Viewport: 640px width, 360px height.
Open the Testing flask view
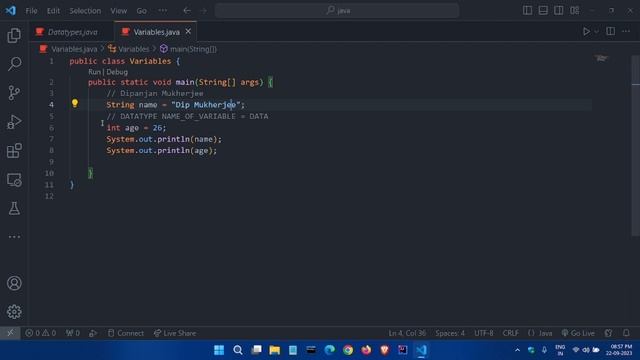click(x=14, y=209)
